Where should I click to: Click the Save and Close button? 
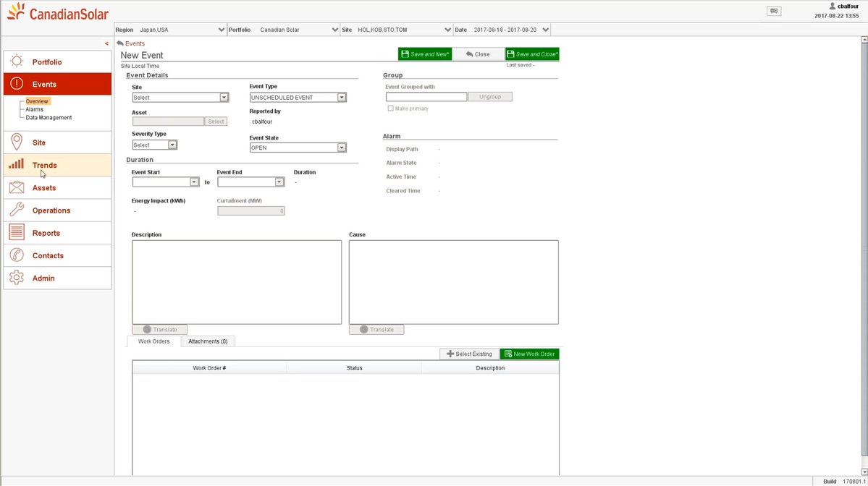532,54
